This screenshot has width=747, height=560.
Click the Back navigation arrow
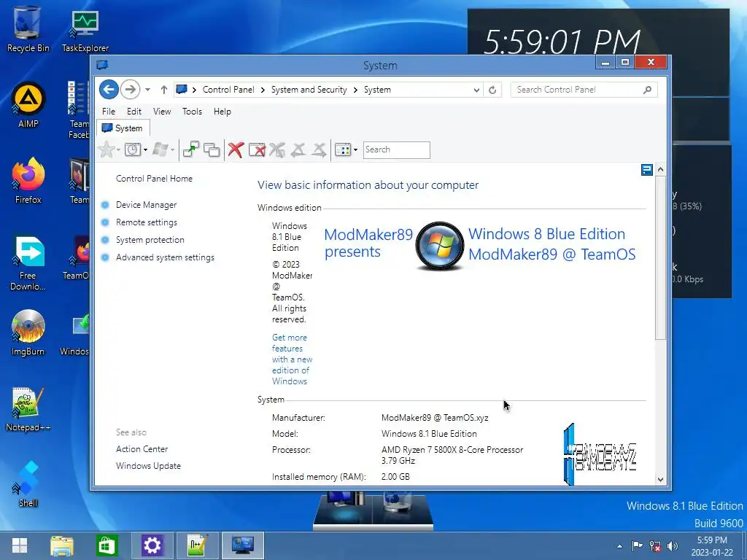tap(109, 90)
